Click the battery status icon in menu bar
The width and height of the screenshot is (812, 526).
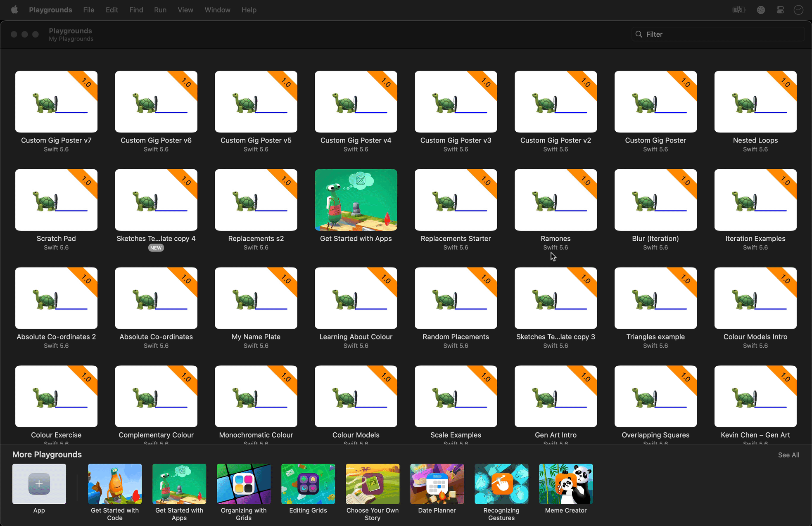click(739, 9)
